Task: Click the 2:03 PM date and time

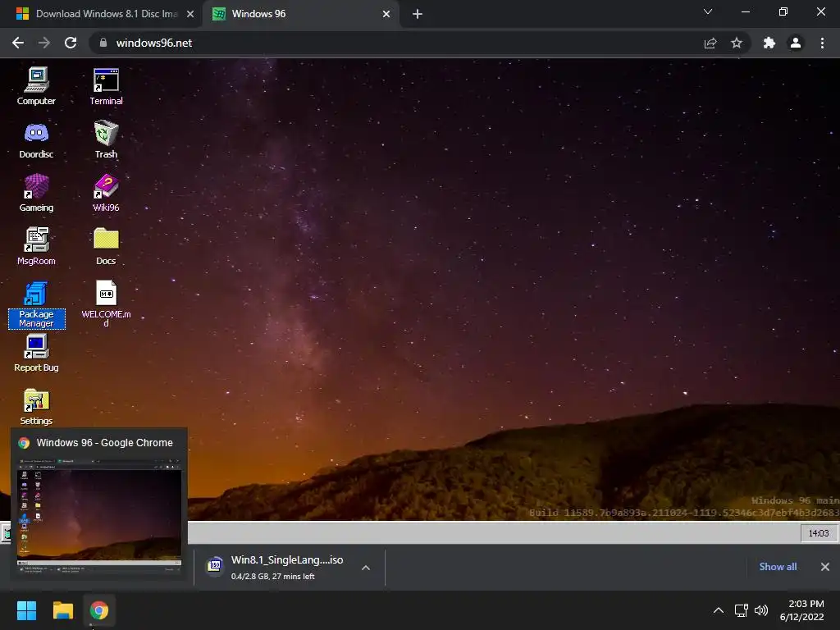Action: coord(802,610)
